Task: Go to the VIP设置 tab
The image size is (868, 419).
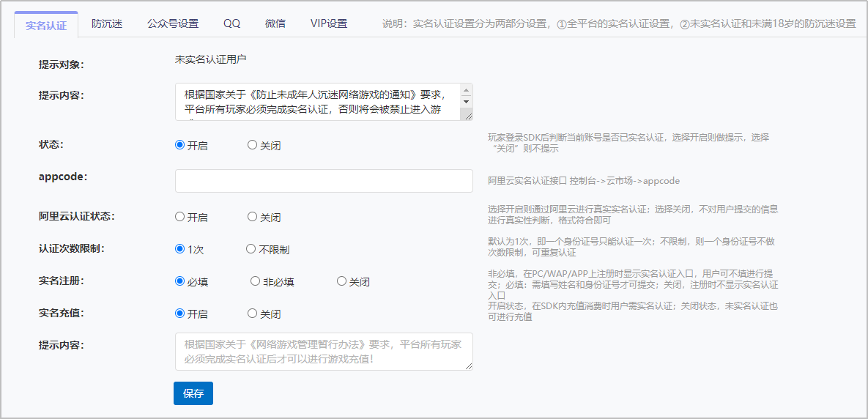Action: (329, 23)
